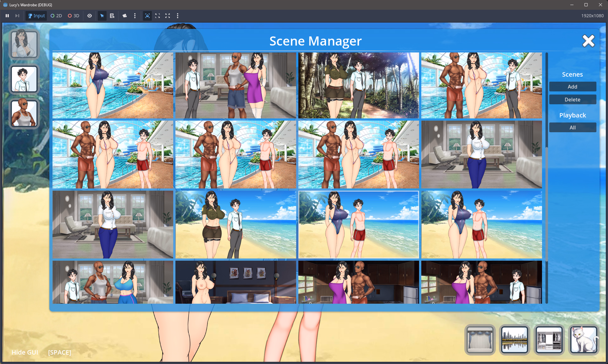Image resolution: width=608 pixels, height=364 pixels.
Task: Pause the running game
Action: (7, 16)
